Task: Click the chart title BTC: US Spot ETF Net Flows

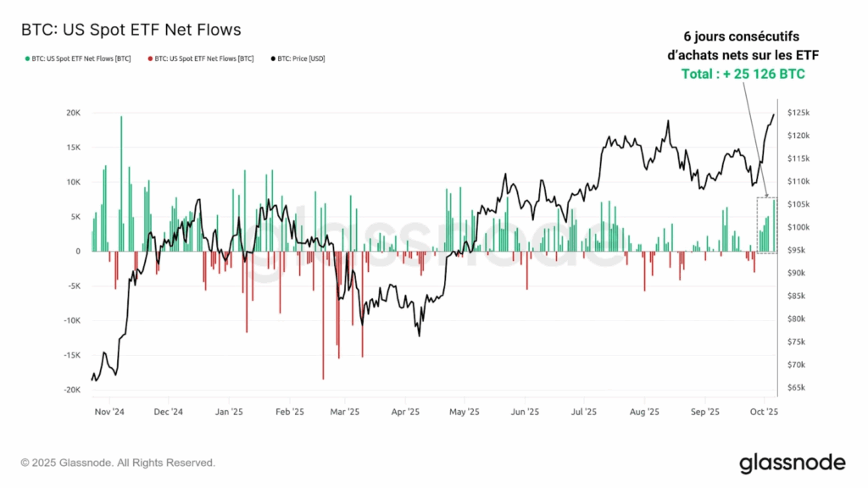Action: [x=131, y=30]
